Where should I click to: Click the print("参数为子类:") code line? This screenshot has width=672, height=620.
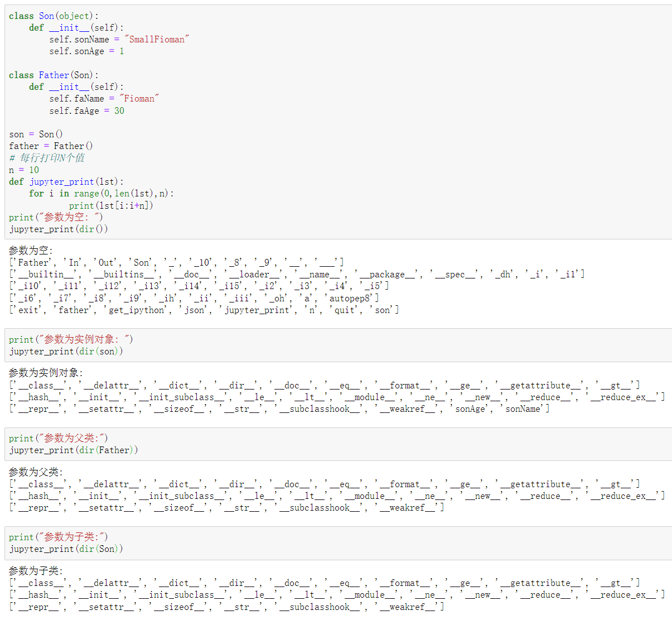(59, 537)
